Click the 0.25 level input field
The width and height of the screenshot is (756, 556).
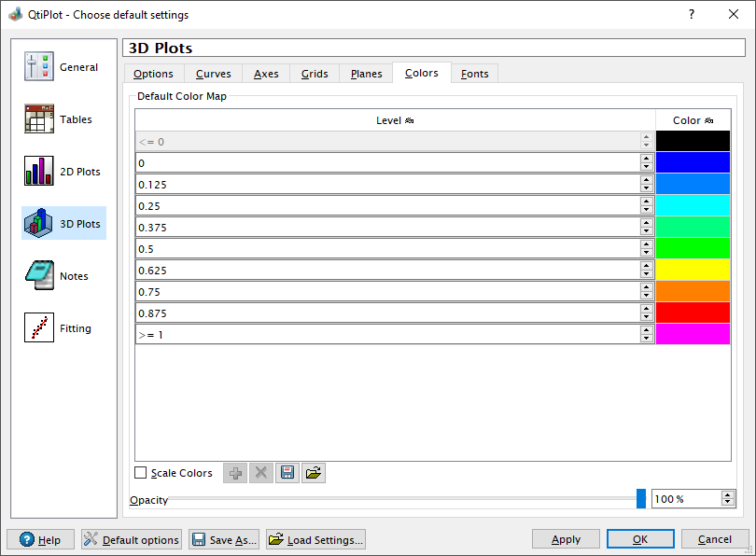coord(386,205)
